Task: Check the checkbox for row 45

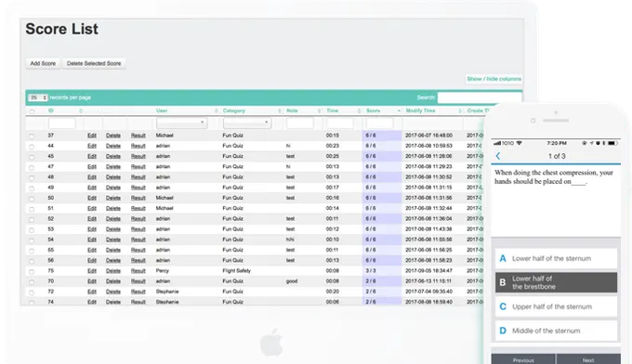Action: [32, 157]
